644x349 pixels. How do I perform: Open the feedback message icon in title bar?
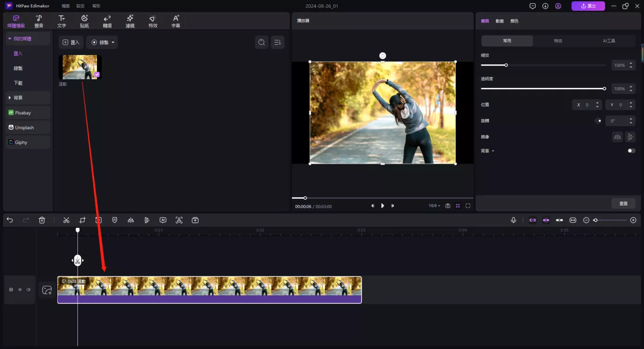pos(532,6)
